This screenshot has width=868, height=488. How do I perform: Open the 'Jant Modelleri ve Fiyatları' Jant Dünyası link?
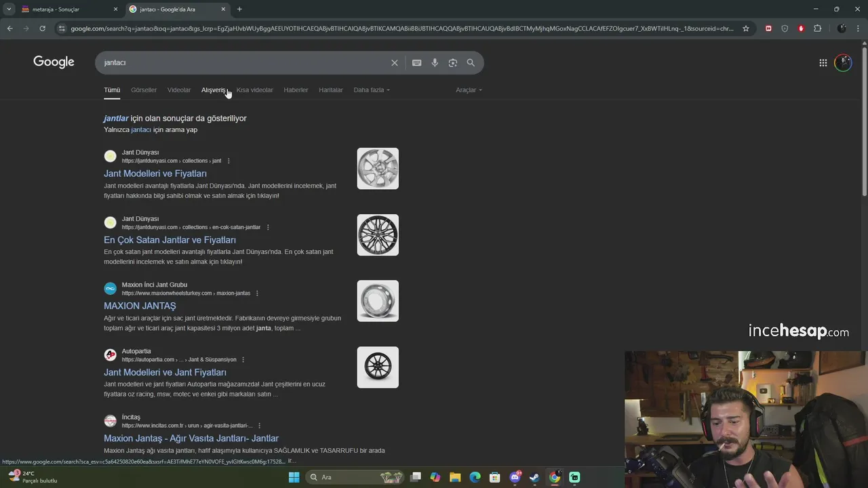(x=155, y=174)
